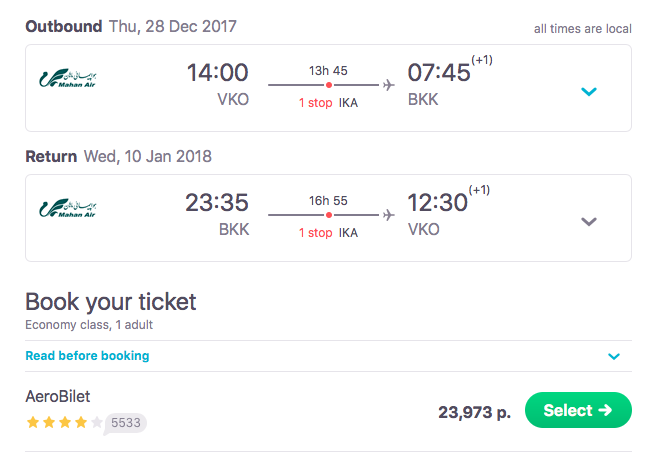Click AeroBilet star rating
The width and height of the screenshot is (660, 456).
[x=64, y=423]
